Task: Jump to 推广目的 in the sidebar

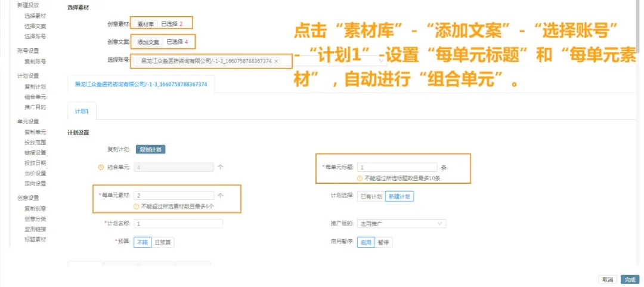Action: 35,107
